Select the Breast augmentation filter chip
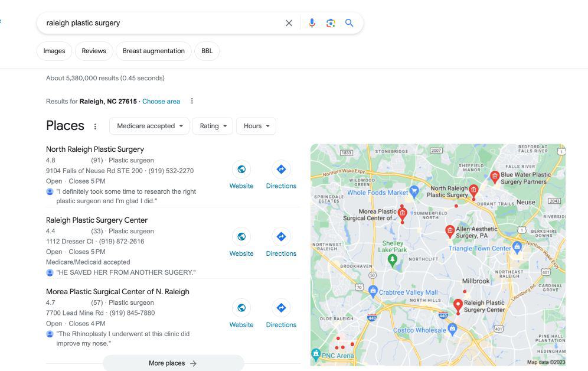588x371 pixels. tap(153, 51)
